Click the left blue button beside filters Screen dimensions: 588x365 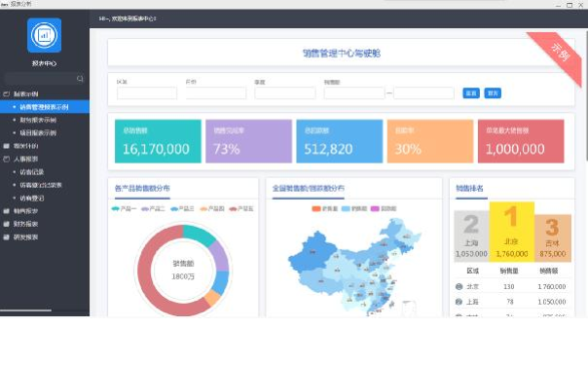[471, 93]
